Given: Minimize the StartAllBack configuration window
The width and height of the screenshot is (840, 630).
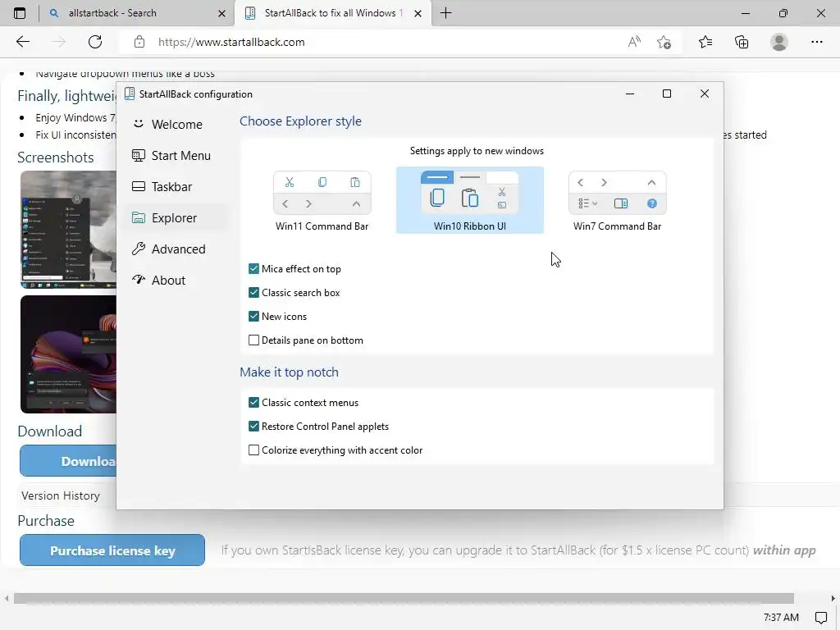Looking at the screenshot, I should [x=630, y=94].
